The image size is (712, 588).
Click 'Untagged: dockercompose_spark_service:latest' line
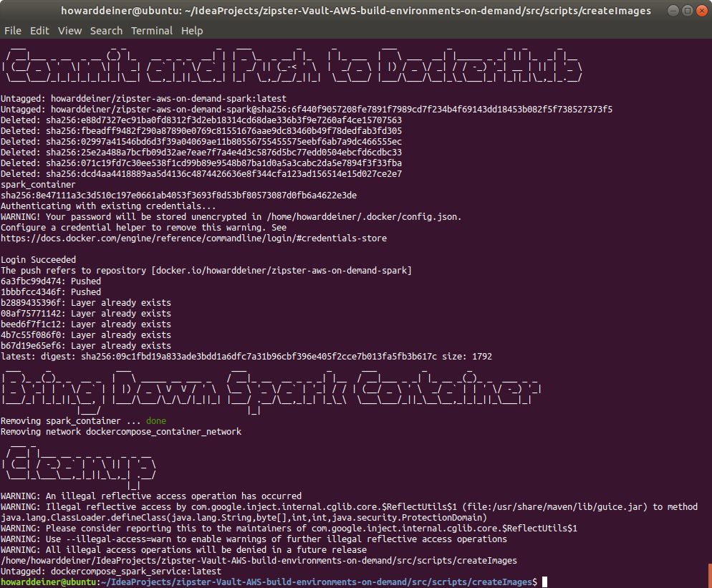pos(111,572)
